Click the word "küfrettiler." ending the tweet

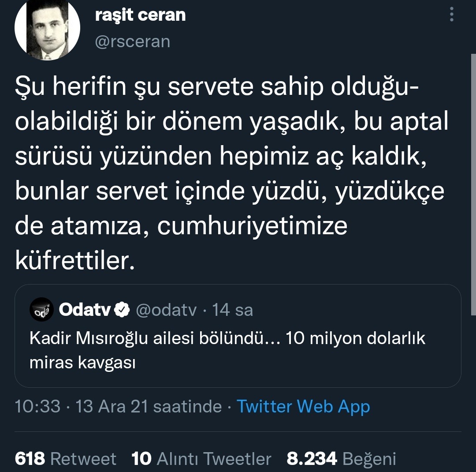(74, 260)
